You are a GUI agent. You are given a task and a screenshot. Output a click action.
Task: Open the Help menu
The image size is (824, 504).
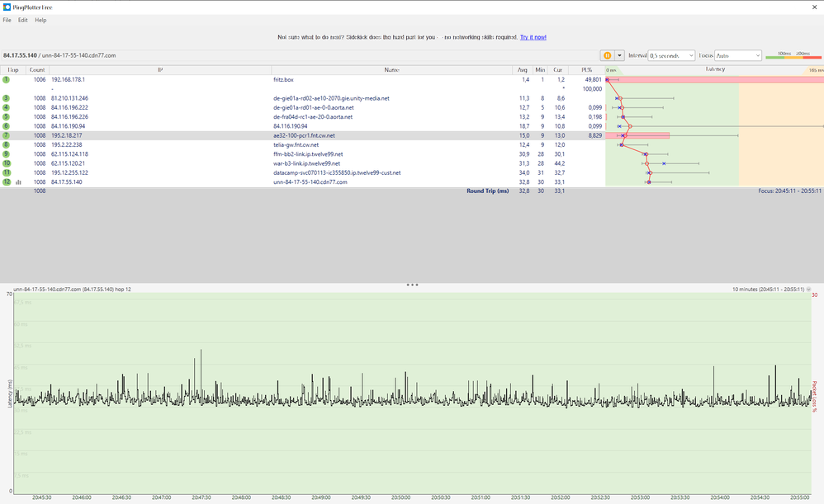(40, 20)
